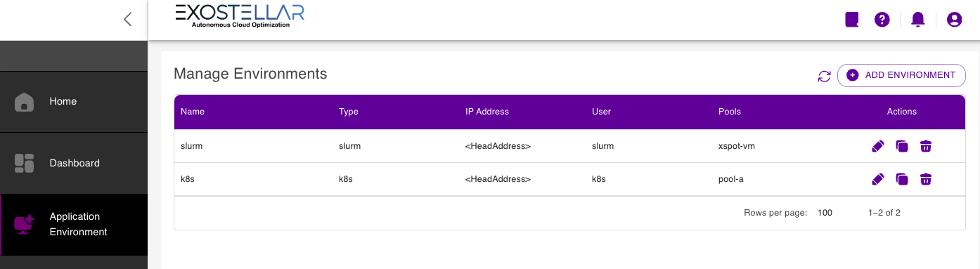Click the Application Environment monitor icon
Screen dimensions: 980x269
pyautogui.click(x=25, y=225)
